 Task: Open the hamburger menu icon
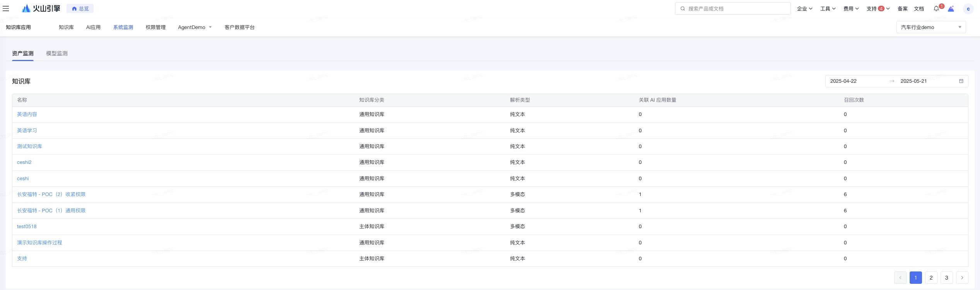coord(6,9)
